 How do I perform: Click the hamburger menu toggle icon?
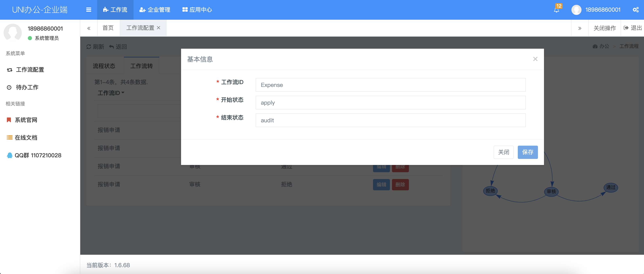[89, 10]
